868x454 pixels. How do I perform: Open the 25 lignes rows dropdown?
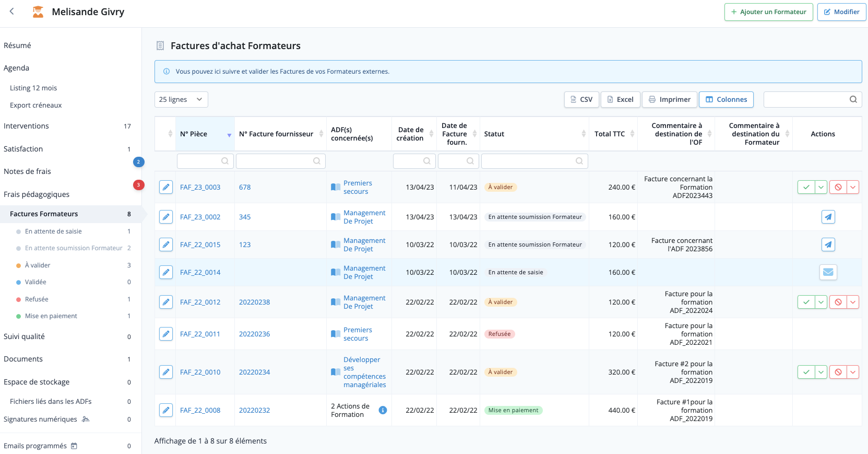tap(181, 99)
